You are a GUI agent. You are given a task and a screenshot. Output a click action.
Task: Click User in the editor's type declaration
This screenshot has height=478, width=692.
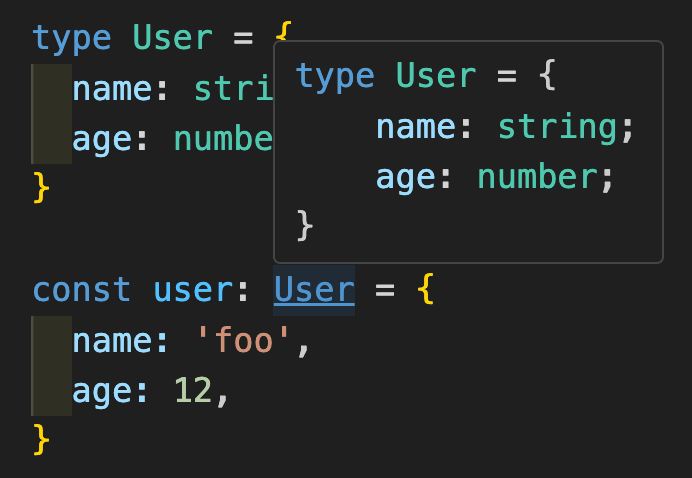[173, 38]
